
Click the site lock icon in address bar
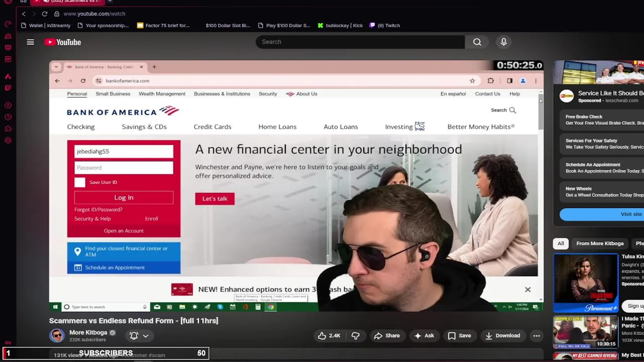coord(57,14)
